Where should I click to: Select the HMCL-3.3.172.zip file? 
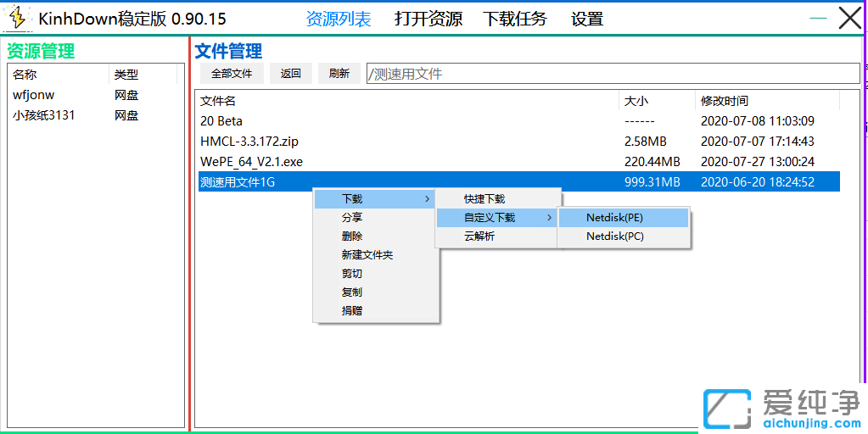(518, 142)
